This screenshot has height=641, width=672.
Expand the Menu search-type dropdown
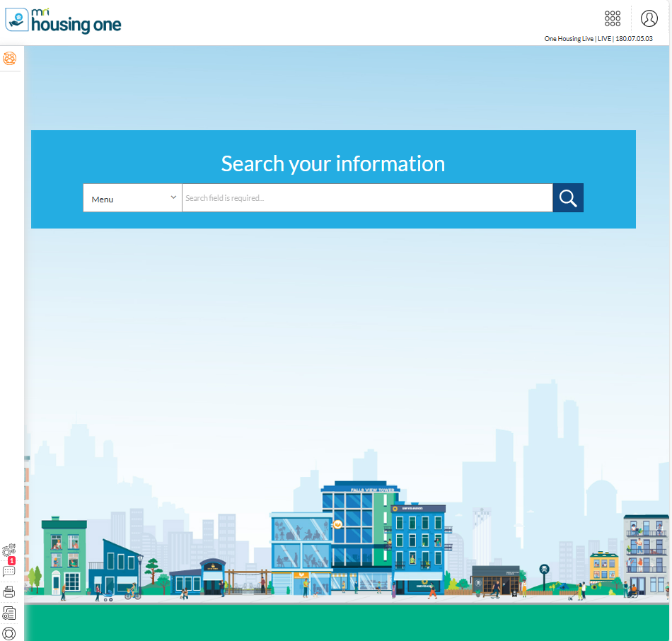tap(132, 198)
